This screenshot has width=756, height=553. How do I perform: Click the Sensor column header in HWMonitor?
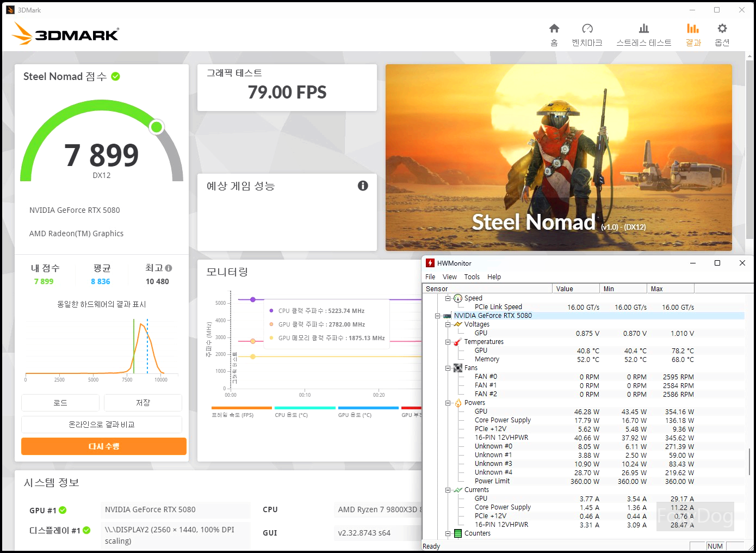pos(487,288)
